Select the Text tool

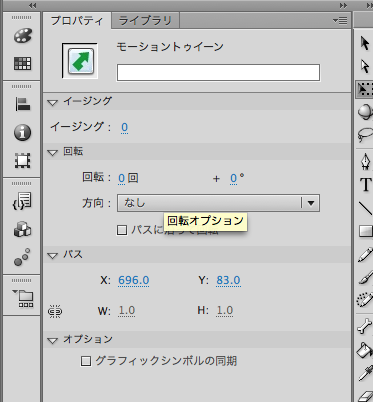(x=365, y=184)
